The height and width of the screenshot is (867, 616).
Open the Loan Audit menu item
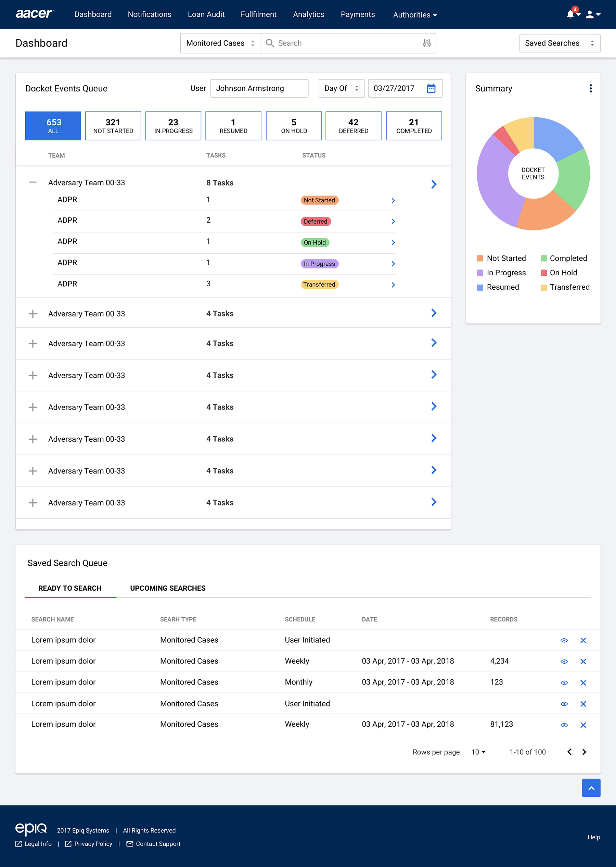[x=206, y=14]
